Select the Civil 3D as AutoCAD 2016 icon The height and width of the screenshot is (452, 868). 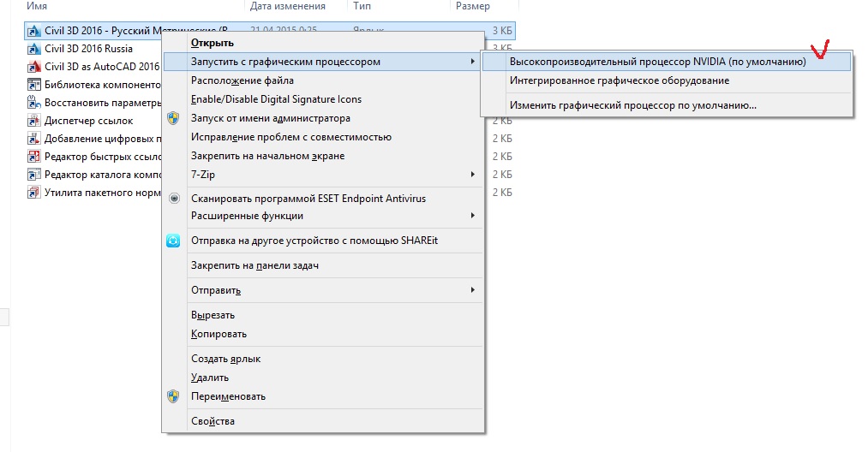pos(34,67)
